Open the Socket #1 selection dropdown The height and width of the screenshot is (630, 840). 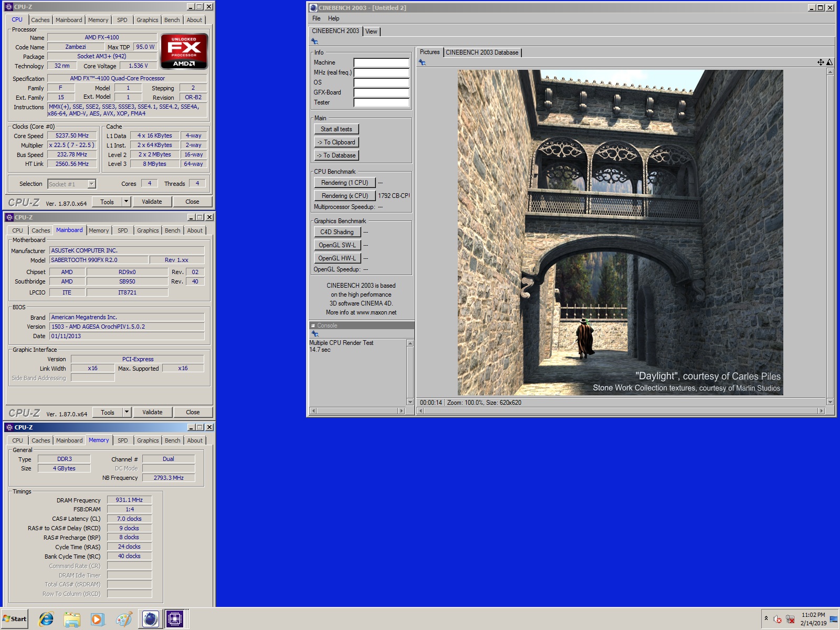92,184
